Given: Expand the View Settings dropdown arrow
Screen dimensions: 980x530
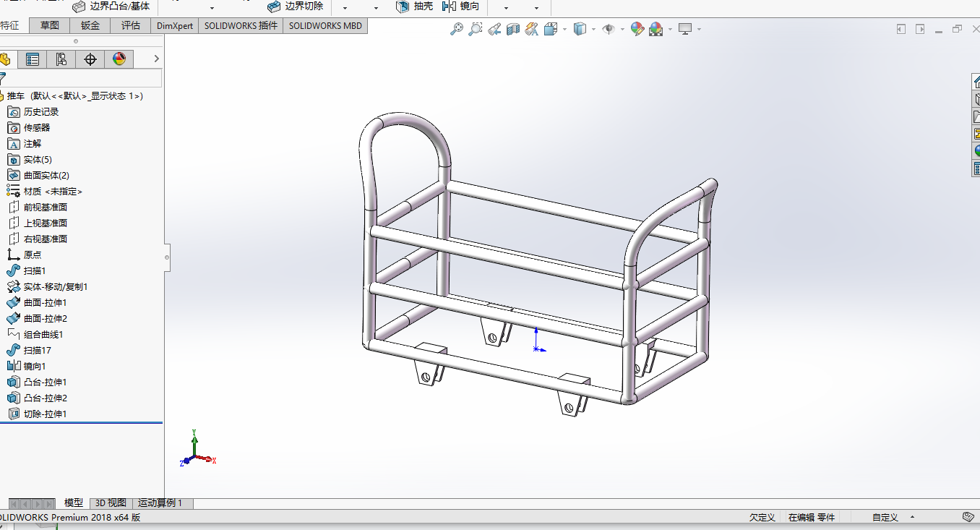Looking at the screenshot, I should [699, 30].
